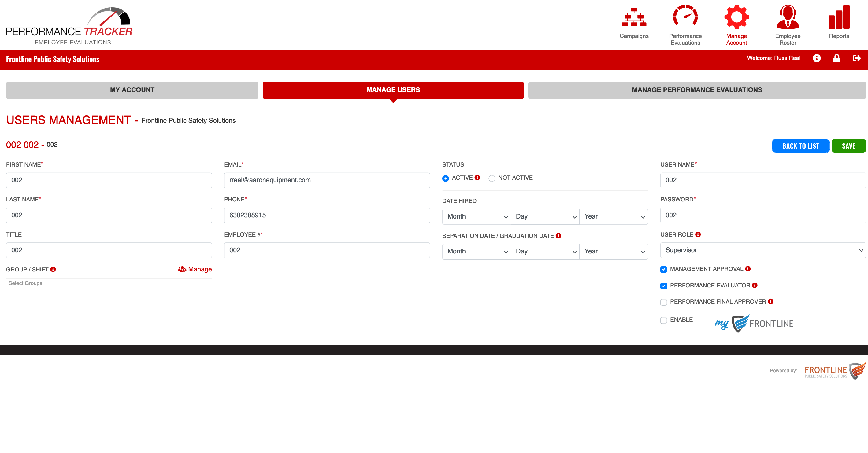This screenshot has height=453, width=868.
Task: Click the Frontline Public Safety Solutions footer logo
Action: point(835,371)
